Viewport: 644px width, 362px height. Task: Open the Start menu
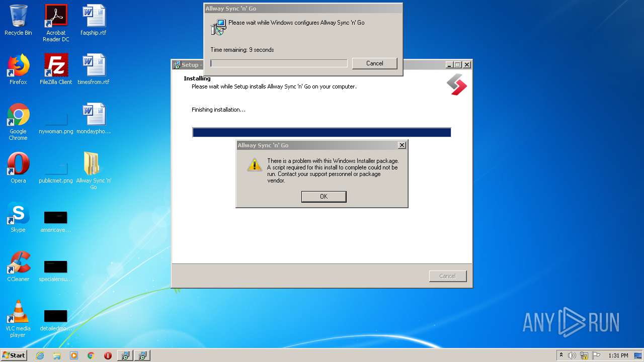pyautogui.click(x=14, y=355)
